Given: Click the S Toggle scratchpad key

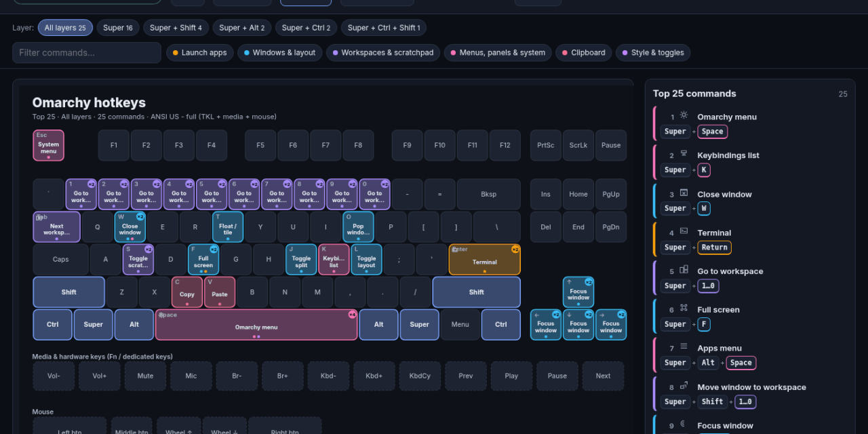Looking at the screenshot, I should 138,260.
